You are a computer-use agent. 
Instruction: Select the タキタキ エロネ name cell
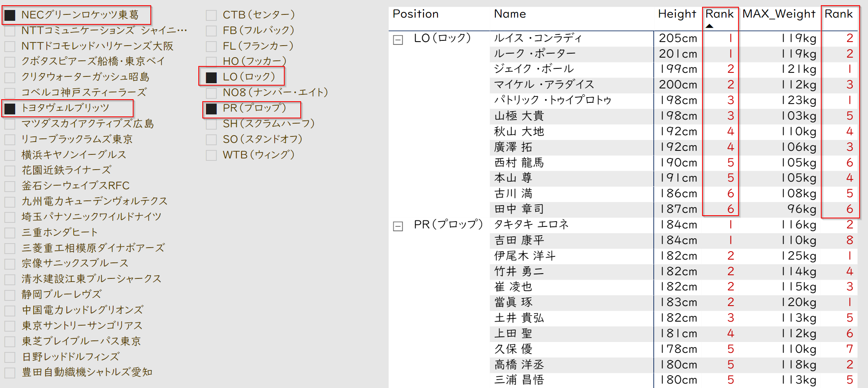pyautogui.click(x=531, y=224)
